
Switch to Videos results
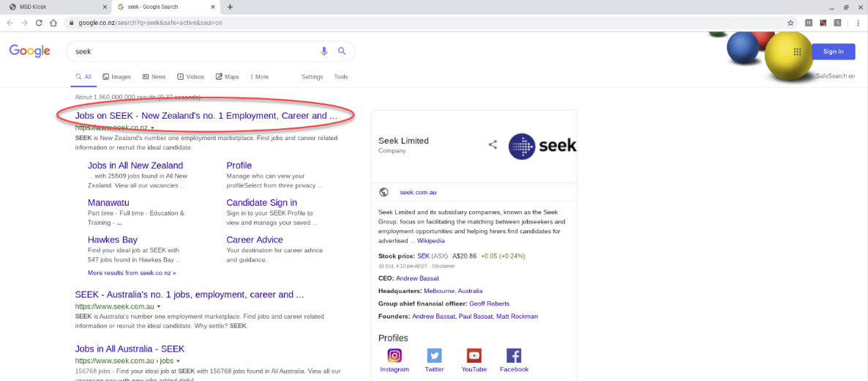(x=190, y=76)
